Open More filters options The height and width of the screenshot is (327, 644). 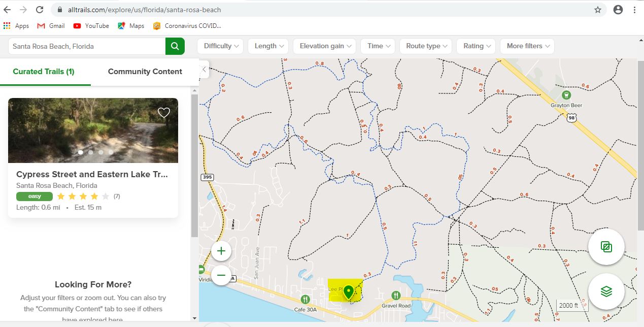pyautogui.click(x=527, y=46)
